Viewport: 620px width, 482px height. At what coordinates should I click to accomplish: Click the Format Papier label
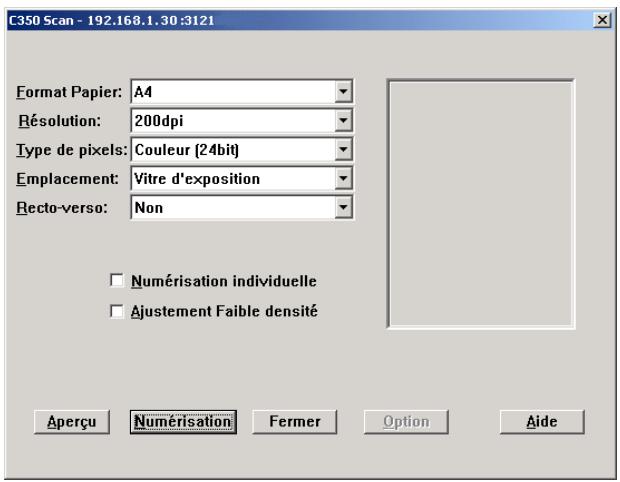[x=69, y=92]
